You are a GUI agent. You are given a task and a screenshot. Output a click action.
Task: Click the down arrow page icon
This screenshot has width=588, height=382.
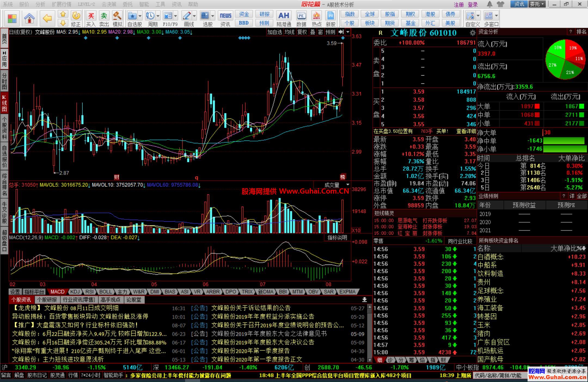click(63, 23)
